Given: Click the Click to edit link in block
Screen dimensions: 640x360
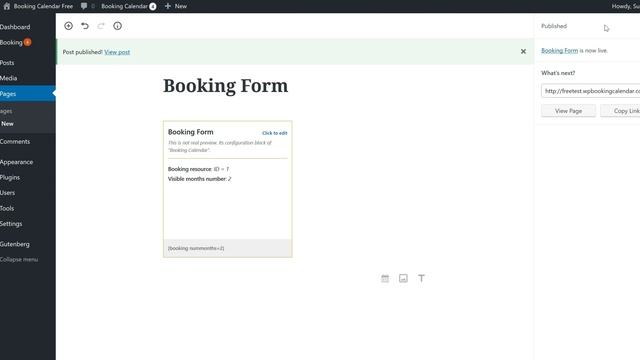Looking at the screenshot, I should click(275, 133).
